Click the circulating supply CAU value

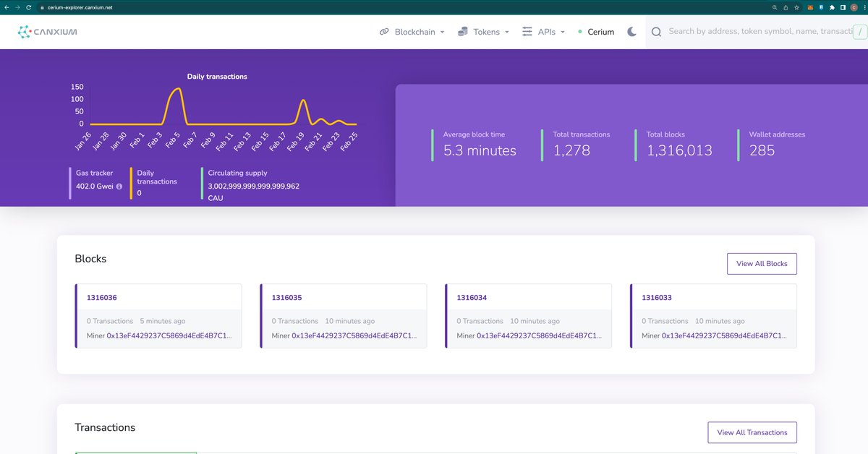pyautogui.click(x=253, y=192)
